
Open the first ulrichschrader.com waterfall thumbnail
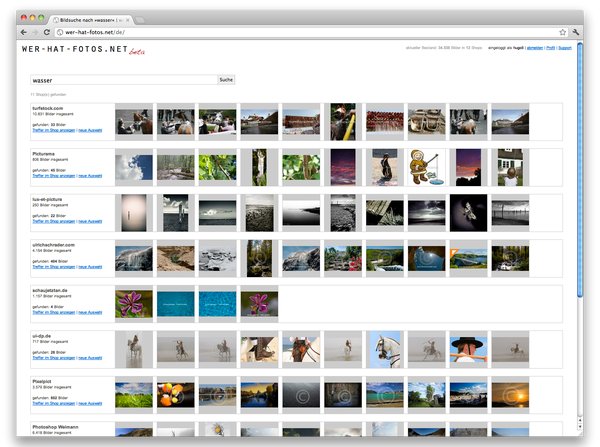click(x=134, y=258)
